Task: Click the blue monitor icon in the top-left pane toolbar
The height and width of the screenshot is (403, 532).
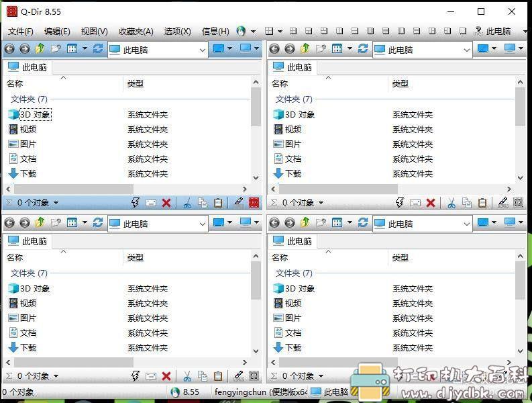Action: [x=219, y=48]
